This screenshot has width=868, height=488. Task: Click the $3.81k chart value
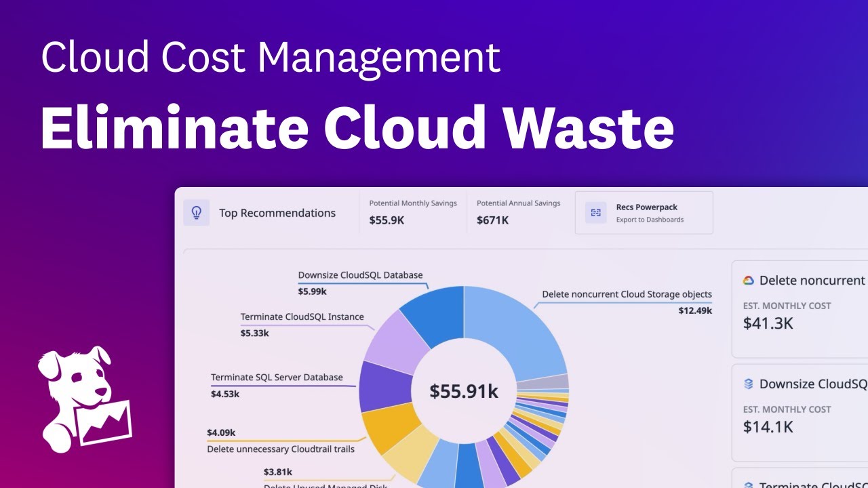[278, 472]
